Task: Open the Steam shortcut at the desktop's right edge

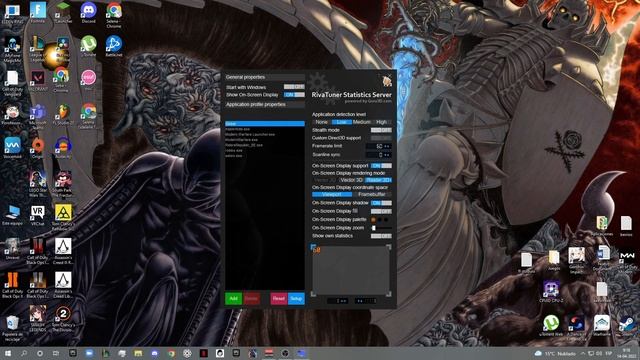Action: pos(627,325)
